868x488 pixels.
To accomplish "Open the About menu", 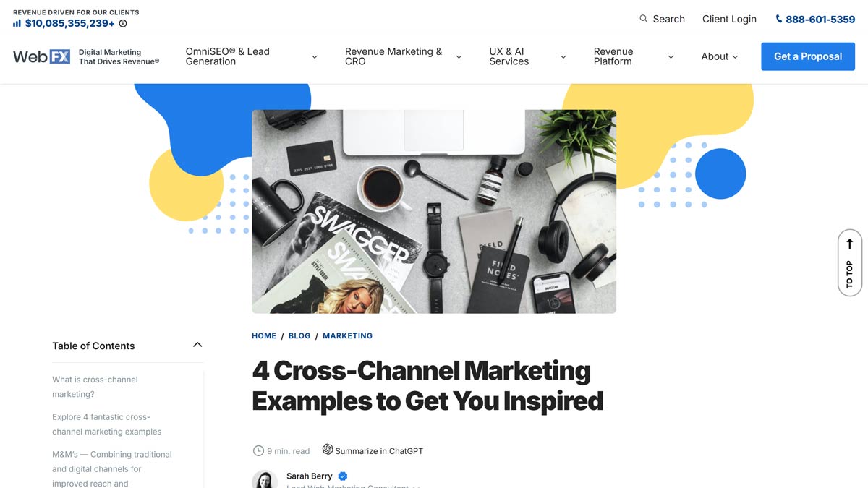I will click(x=720, y=56).
